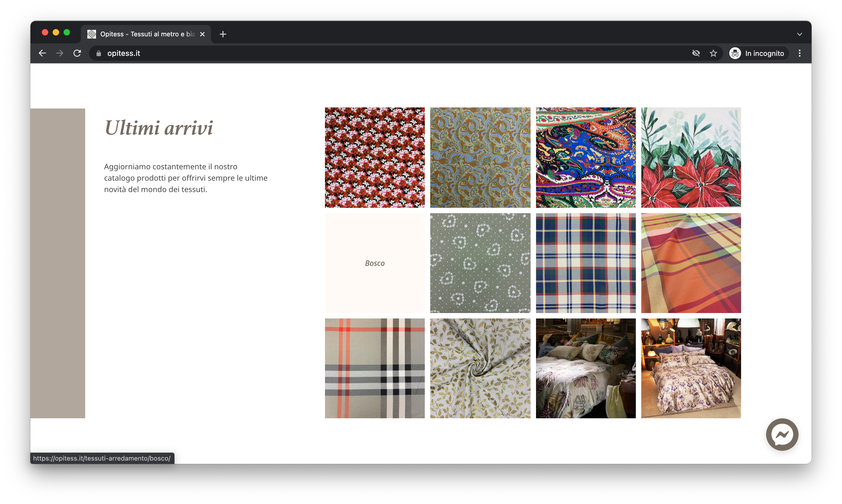Open the Messenger chat bubble
842x504 pixels.
point(782,434)
